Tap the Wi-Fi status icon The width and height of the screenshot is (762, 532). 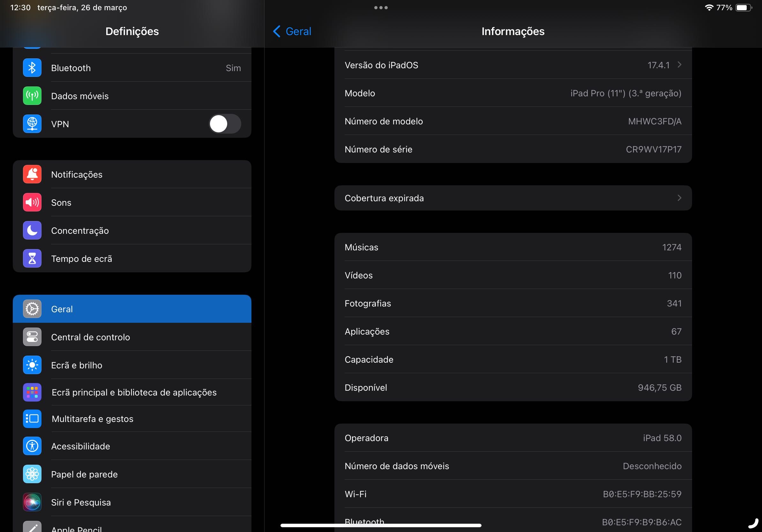point(709,8)
